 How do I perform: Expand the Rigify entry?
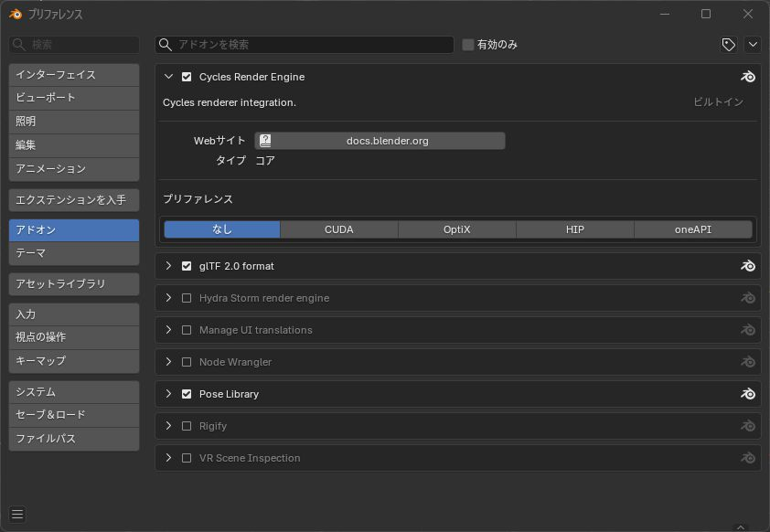pos(168,426)
